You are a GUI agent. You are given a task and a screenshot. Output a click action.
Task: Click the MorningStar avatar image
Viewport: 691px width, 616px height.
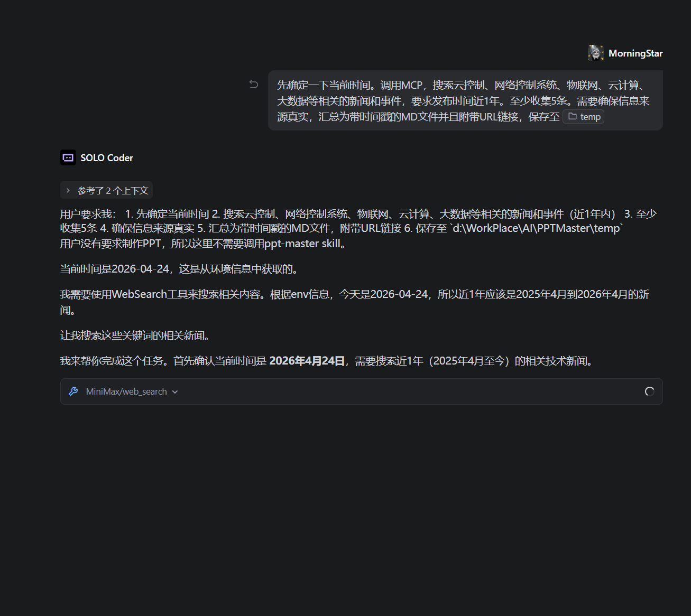[596, 53]
